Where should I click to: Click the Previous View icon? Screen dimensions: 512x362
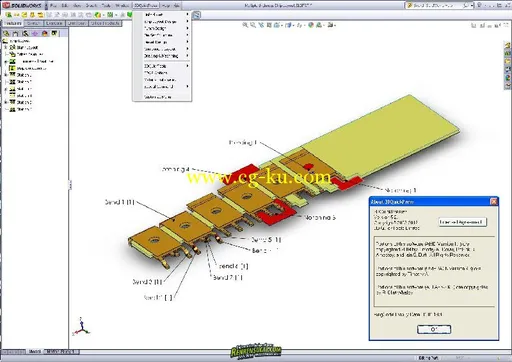(261, 25)
